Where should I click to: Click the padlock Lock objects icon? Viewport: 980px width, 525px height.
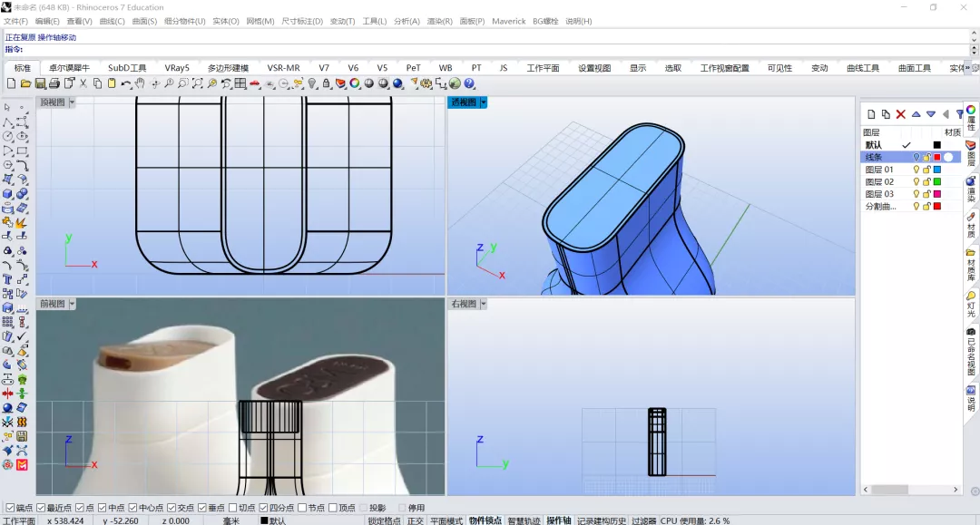[x=327, y=83]
